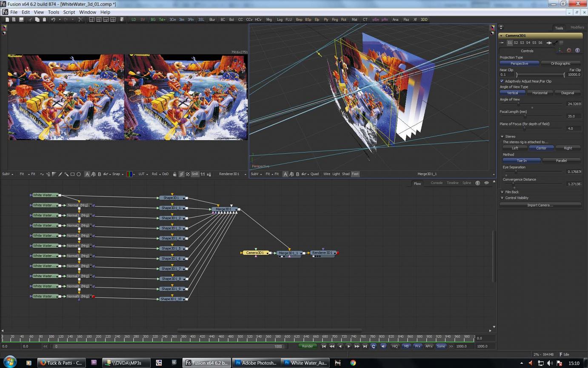Toggle Adaptively Adjust Near/Far Clip checkbox

pos(502,81)
